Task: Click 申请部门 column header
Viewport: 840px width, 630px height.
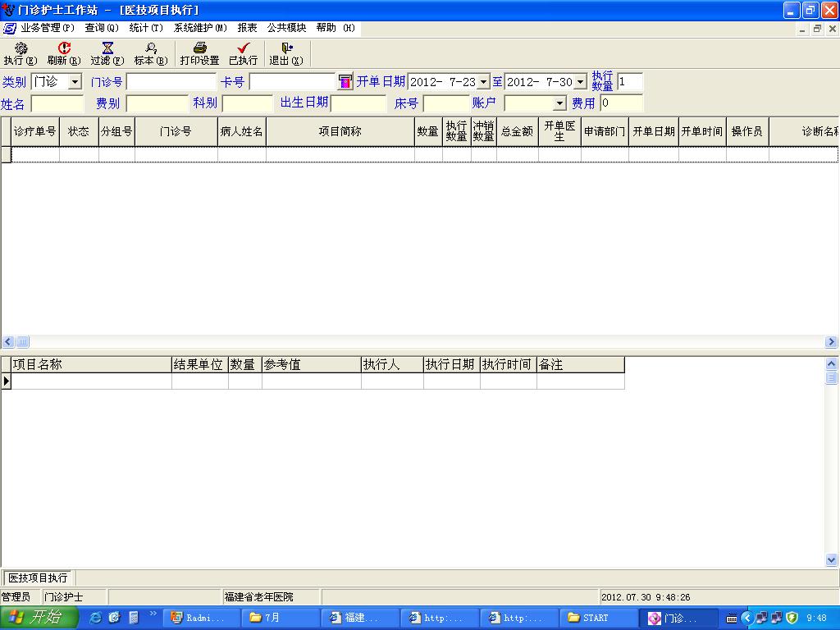Action: pos(605,131)
